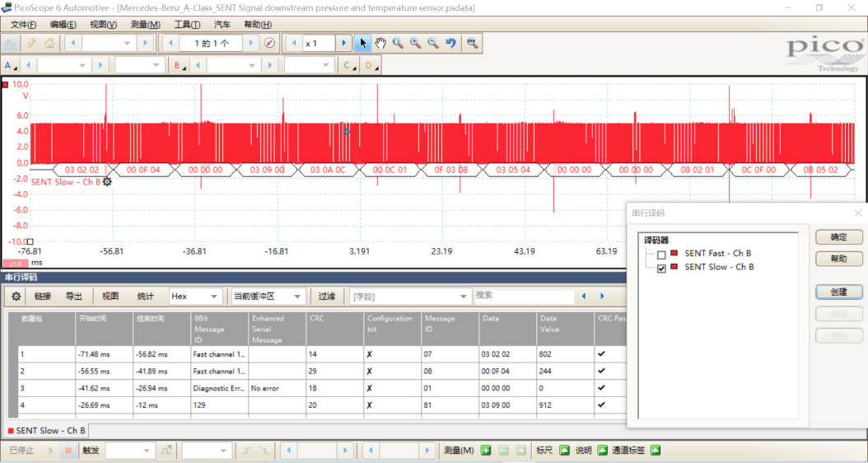Click the 链接 button in decoding toolbar

click(x=43, y=297)
